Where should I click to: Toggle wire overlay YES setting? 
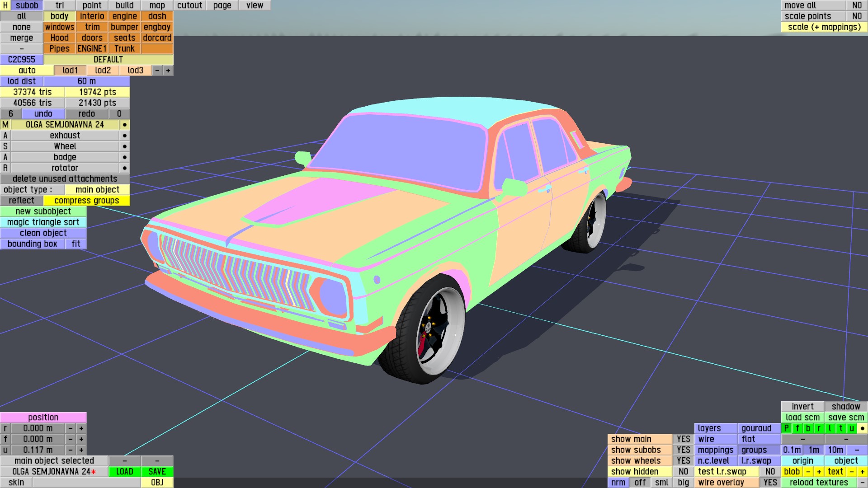pos(770,483)
